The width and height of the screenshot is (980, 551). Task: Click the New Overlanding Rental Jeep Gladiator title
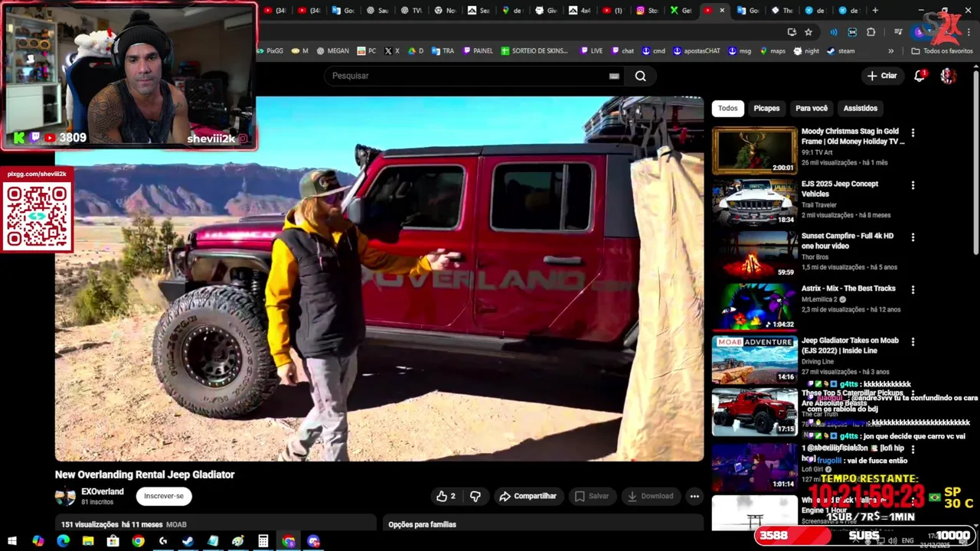point(145,474)
